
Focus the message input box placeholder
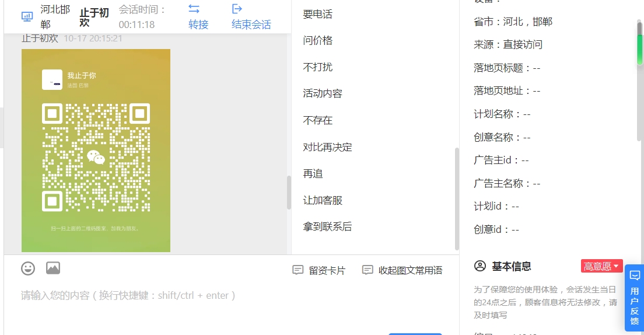[x=128, y=295]
